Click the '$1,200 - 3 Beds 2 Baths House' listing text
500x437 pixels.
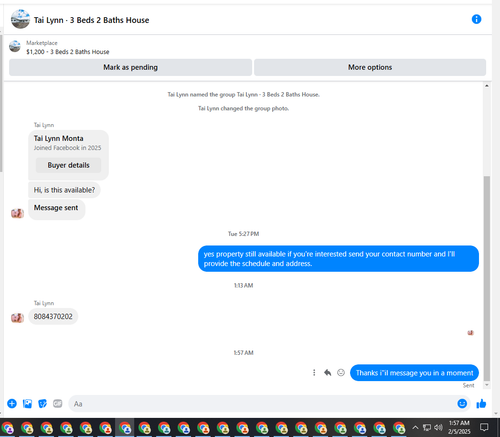pos(68,52)
